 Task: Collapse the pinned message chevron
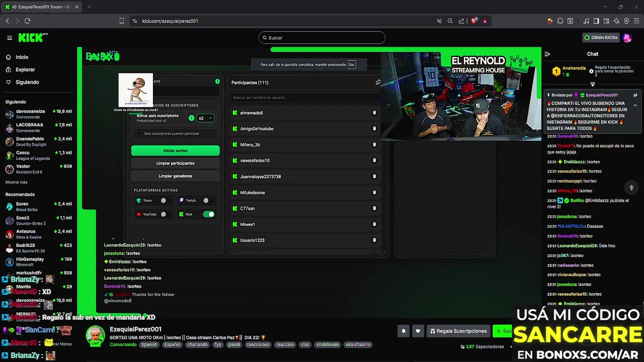635,105
